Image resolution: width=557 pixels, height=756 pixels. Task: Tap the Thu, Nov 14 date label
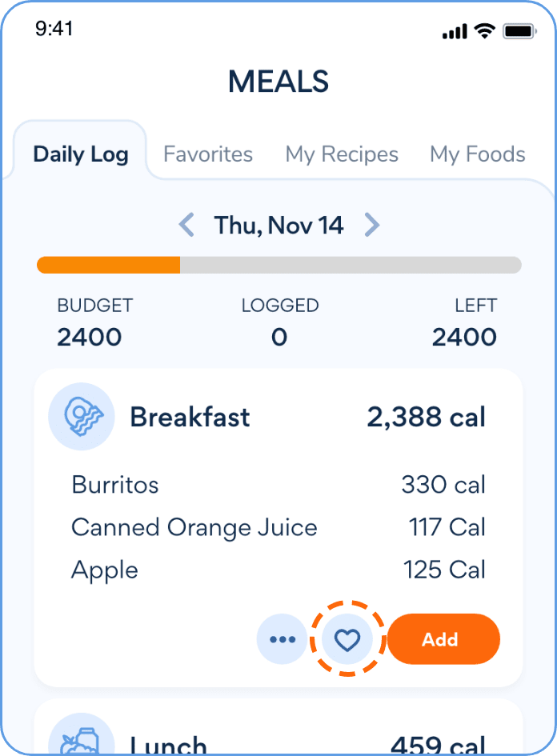coord(278,226)
